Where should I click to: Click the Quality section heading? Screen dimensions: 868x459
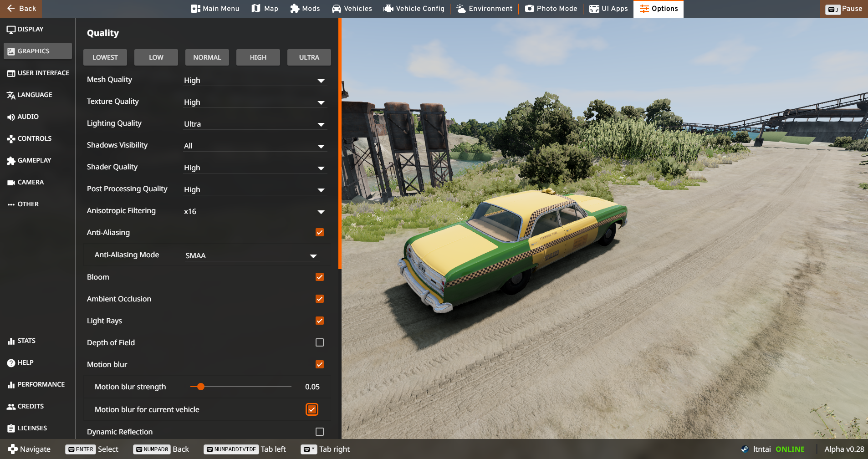pos(103,33)
